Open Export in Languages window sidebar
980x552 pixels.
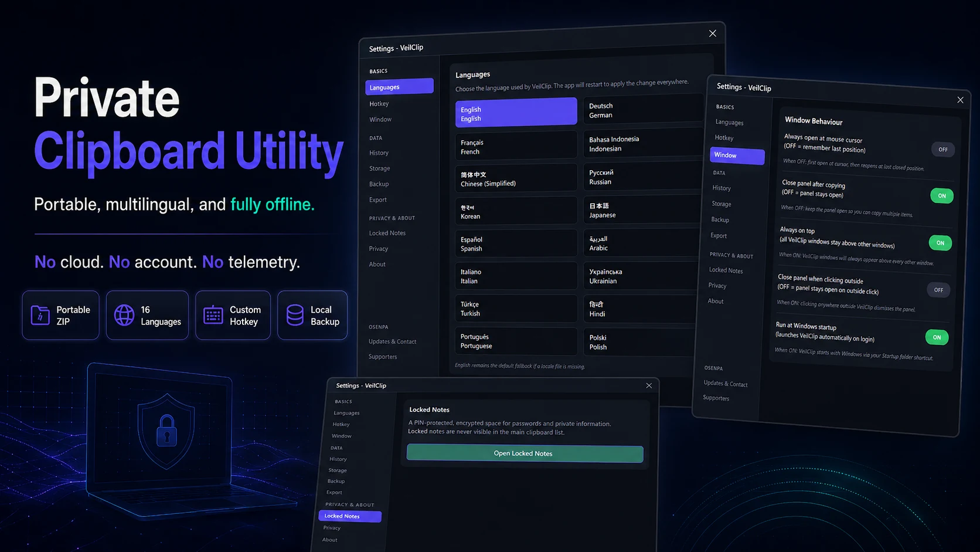point(378,200)
